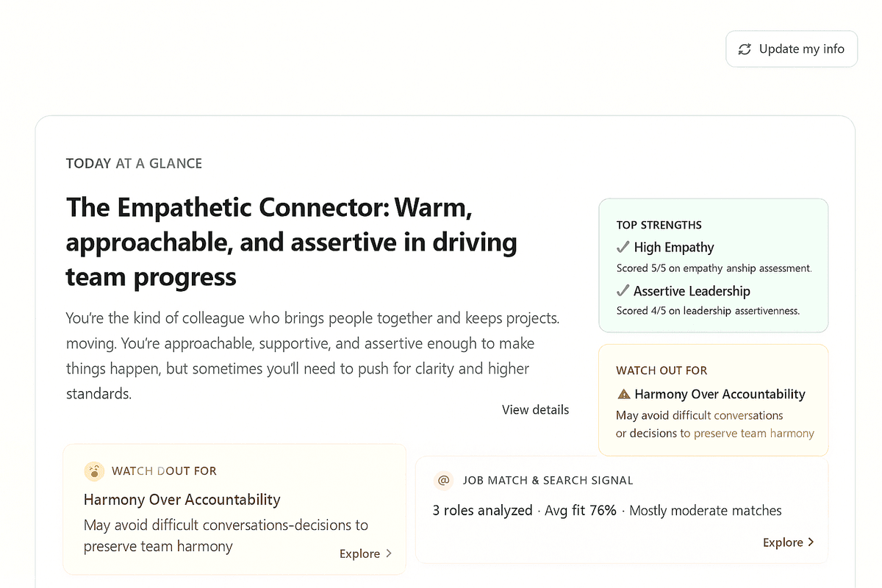The image size is (882, 588).
Task: Expand the glance summary with View details
Action: pos(535,409)
